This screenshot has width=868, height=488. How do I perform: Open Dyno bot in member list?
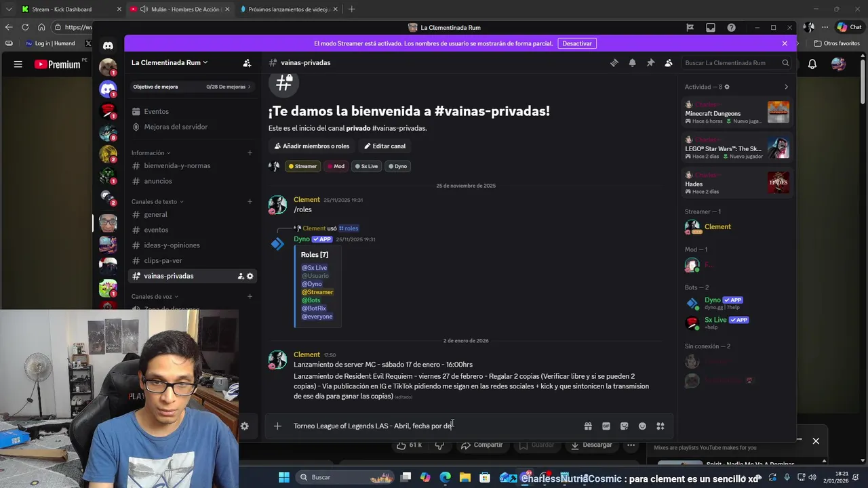[736, 303]
